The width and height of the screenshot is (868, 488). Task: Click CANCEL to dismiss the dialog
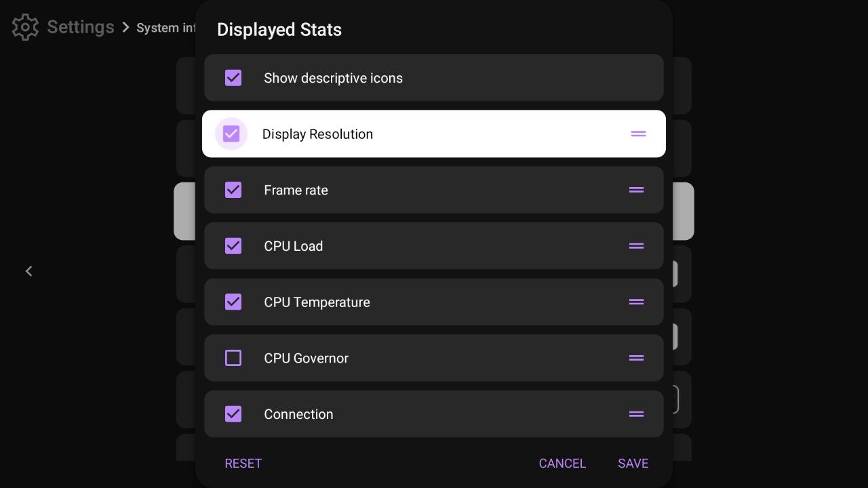pos(562,463)
